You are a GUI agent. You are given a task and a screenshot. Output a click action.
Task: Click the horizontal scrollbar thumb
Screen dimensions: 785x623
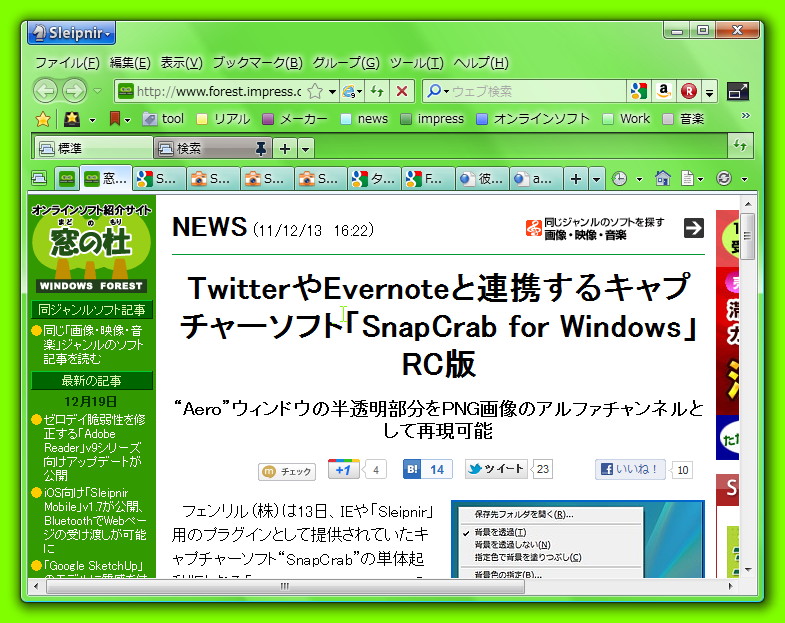tap(285, 586)
